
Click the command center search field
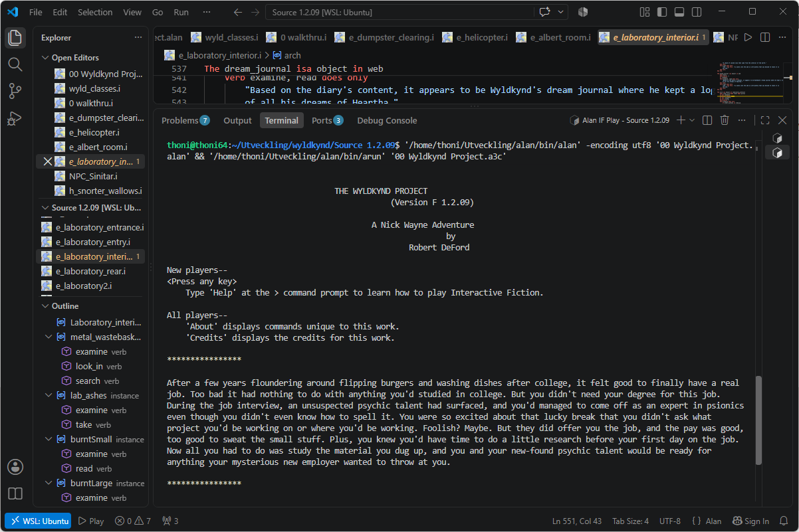[x=399, y=12]
